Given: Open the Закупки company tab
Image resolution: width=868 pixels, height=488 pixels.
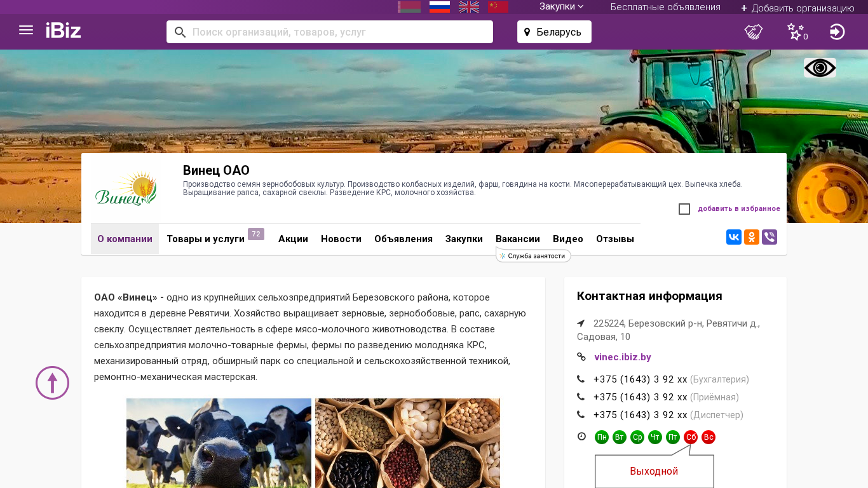Looking at the screenshot, I should (x=464, y=239).
